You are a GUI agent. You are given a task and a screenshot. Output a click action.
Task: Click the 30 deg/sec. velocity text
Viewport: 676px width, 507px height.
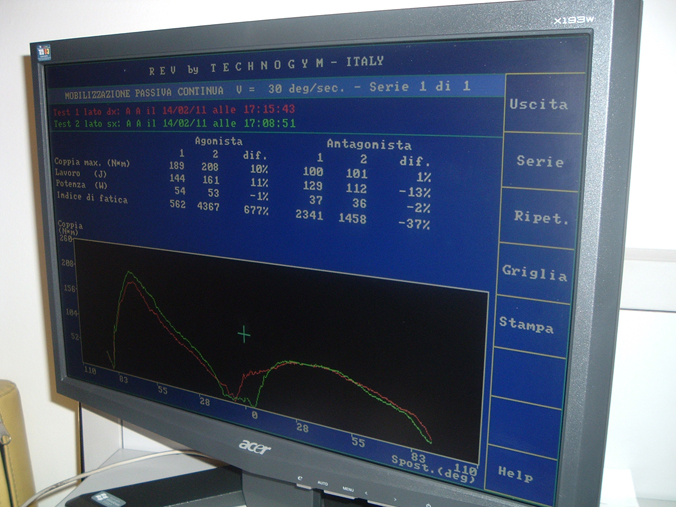tap(306, 88)
